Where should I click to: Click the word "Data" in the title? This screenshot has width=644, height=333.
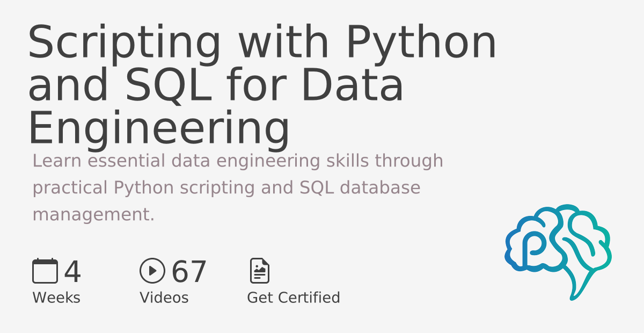click(352, 86)
